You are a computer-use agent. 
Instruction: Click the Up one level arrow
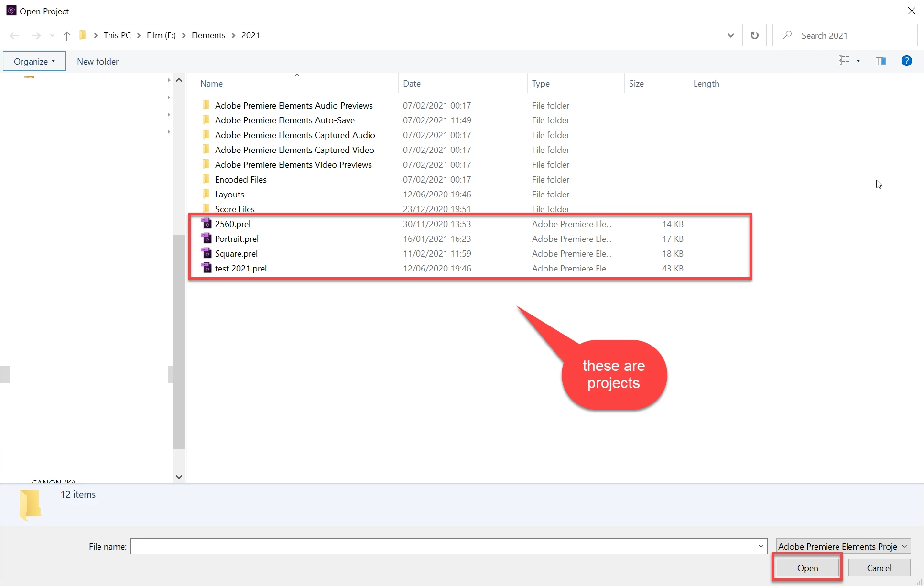[67, 35]
